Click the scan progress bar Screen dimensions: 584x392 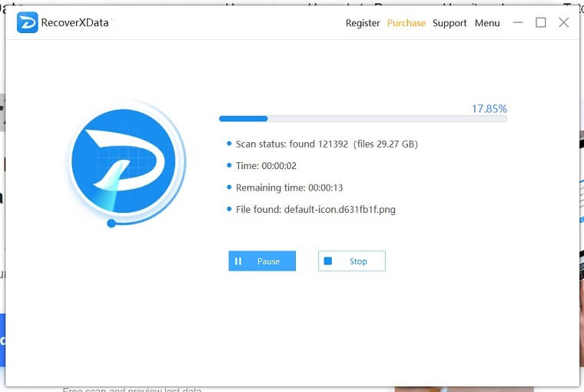pos(363,118)
